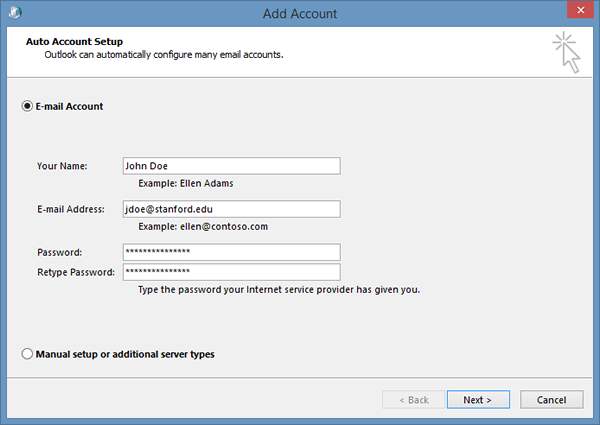This screenshot has width=600, height=425.
Task: Click the Retype Password field
Action: (230, 272)
